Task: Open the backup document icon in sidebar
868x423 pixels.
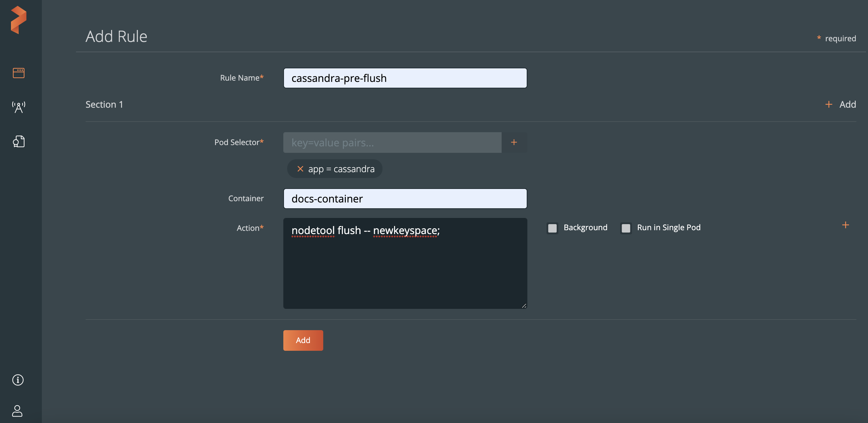Action: coord(19,142)
